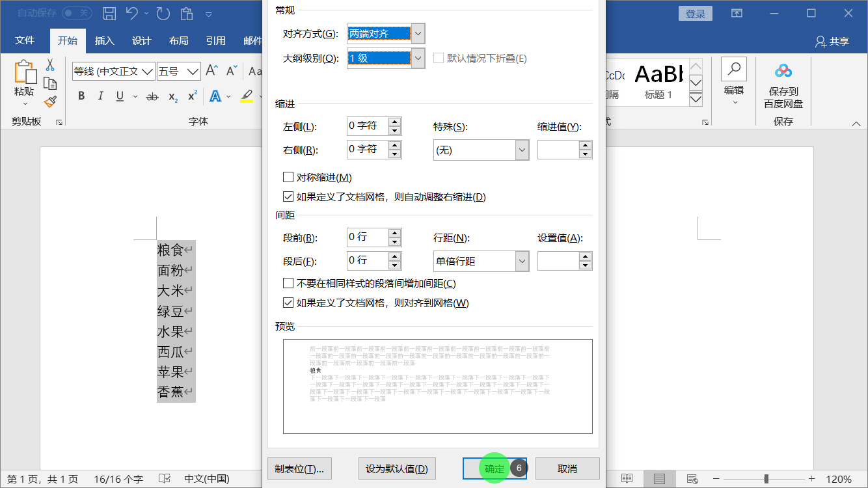Open the underline style dropdown arrow

pyautogui.click(x=135, y=96)
